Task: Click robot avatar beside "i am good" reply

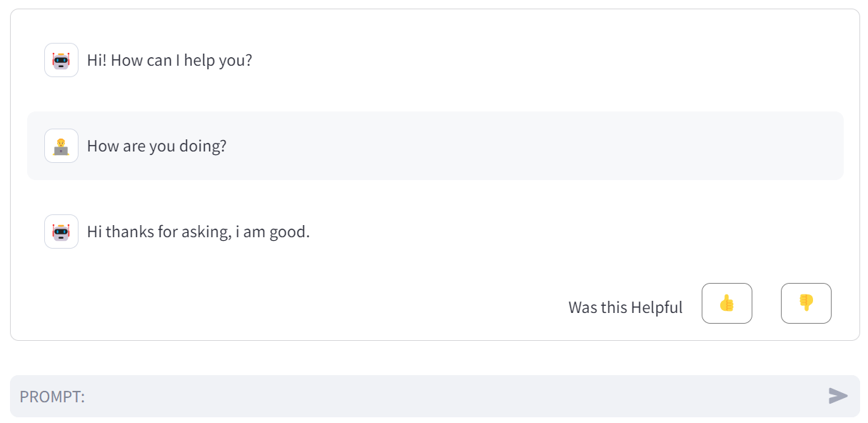Action: [x=61, y=232]
